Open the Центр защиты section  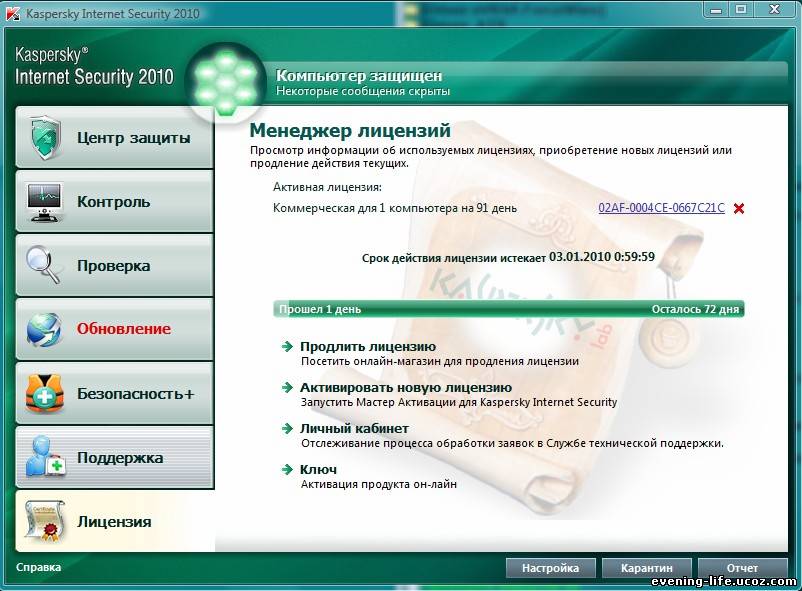(x=115, y=137)
